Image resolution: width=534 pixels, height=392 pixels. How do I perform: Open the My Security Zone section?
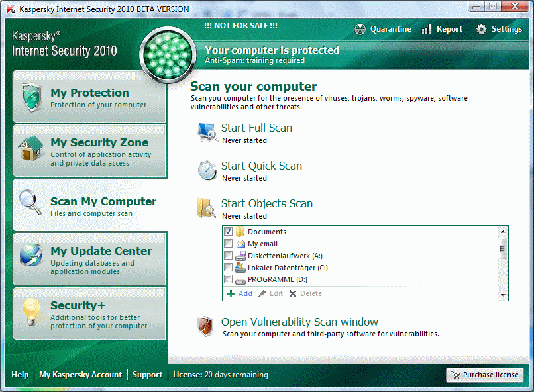(x=89, y=151)
